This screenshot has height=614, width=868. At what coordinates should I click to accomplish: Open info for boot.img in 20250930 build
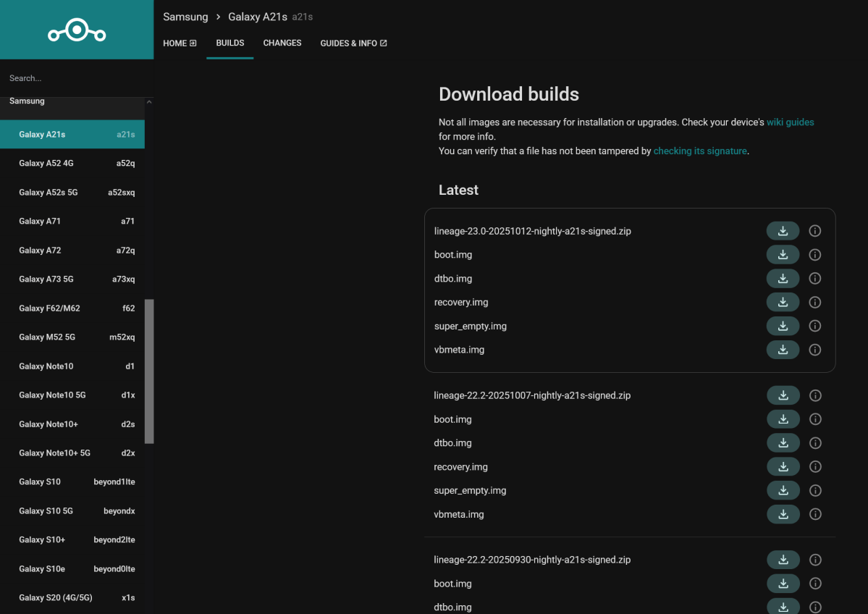click(814, 583)
